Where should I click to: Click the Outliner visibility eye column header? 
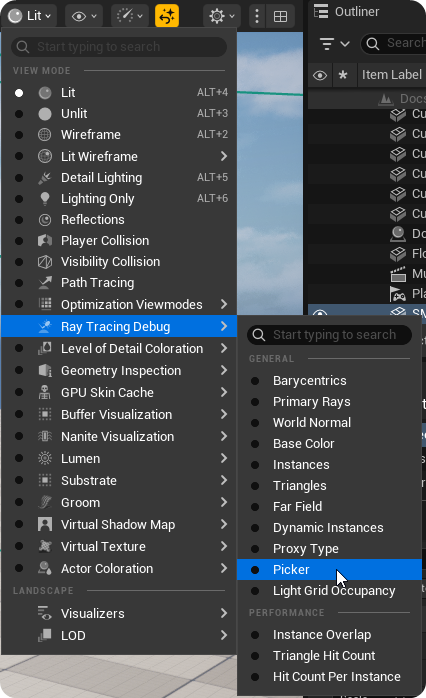point(320,75)
